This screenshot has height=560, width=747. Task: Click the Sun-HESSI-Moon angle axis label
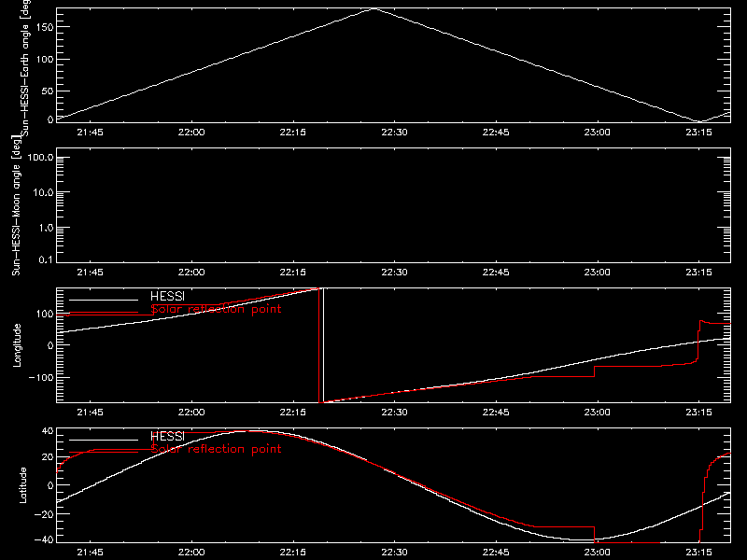click(16, 205)
